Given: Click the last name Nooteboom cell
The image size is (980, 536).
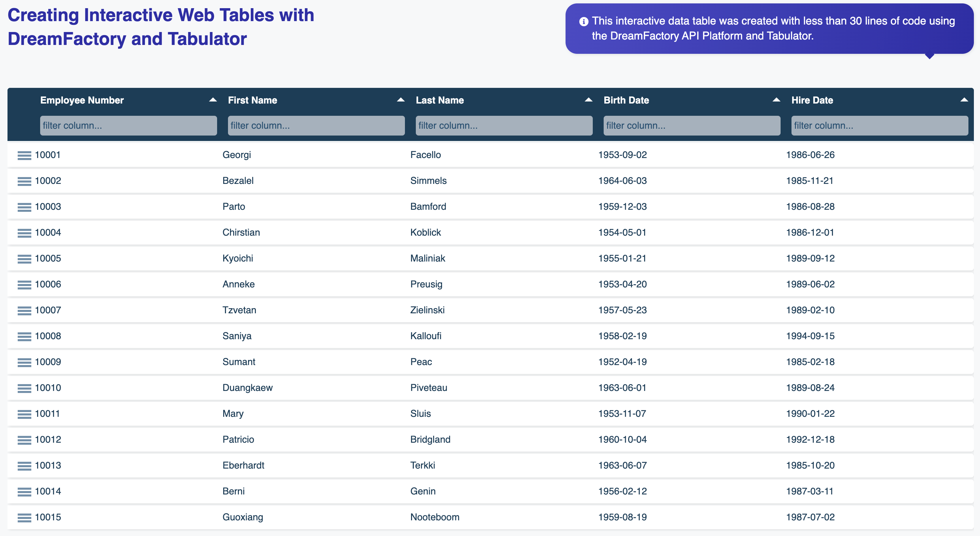Looking at the screenshot, I should [x=435, y=517].
